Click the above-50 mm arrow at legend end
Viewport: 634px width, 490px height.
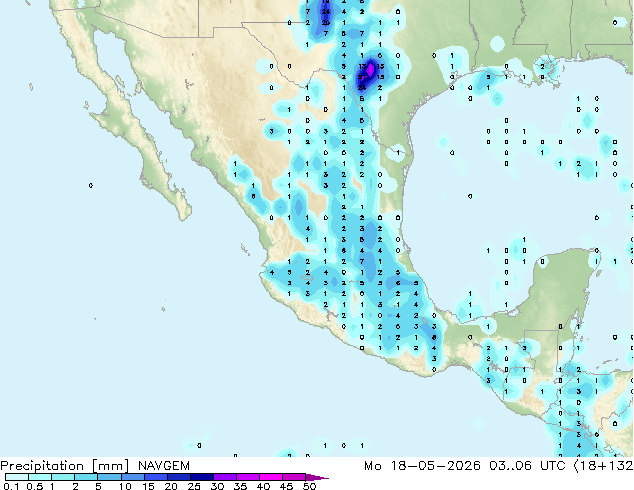(317, 477)
